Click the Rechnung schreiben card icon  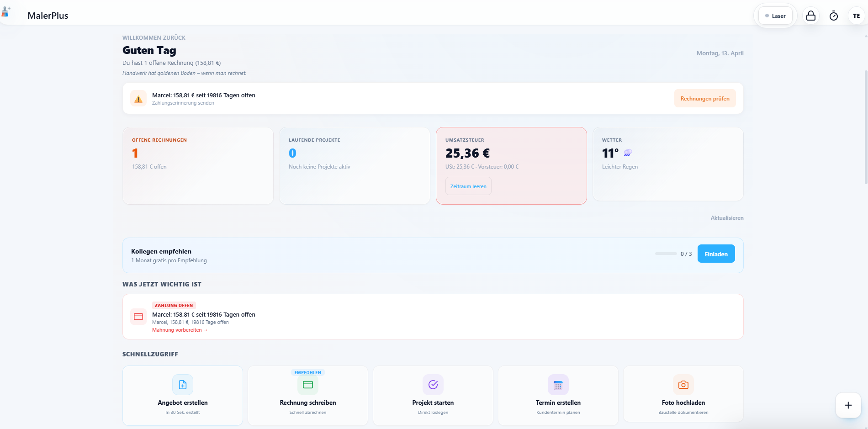[308, 385]
